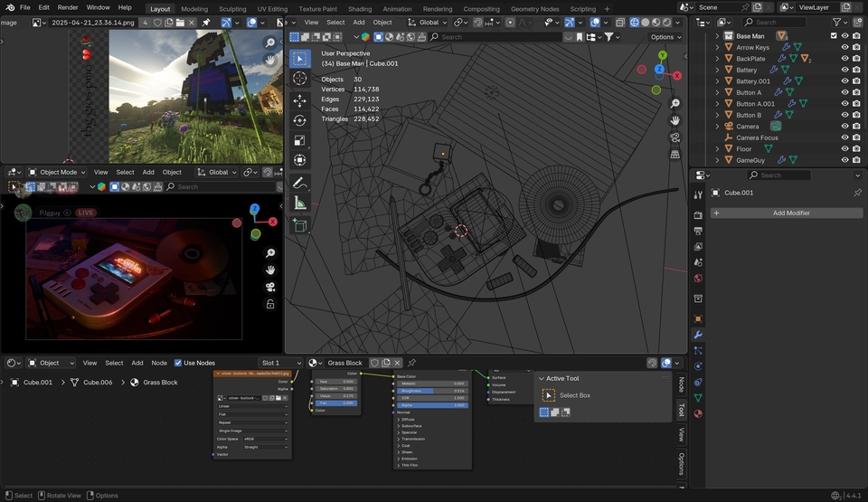Open the Slot 1 material slot dropdown
Screen dimensions: 868x502
(x=280, y=363)
